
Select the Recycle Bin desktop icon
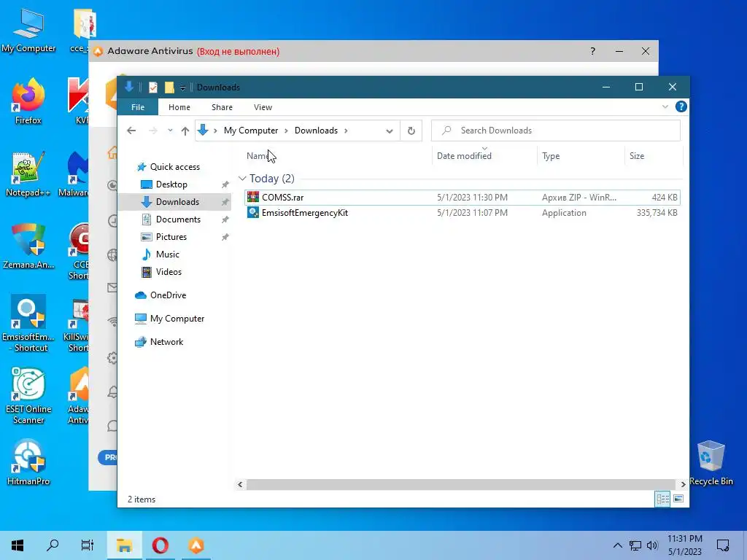click(711, 463)
